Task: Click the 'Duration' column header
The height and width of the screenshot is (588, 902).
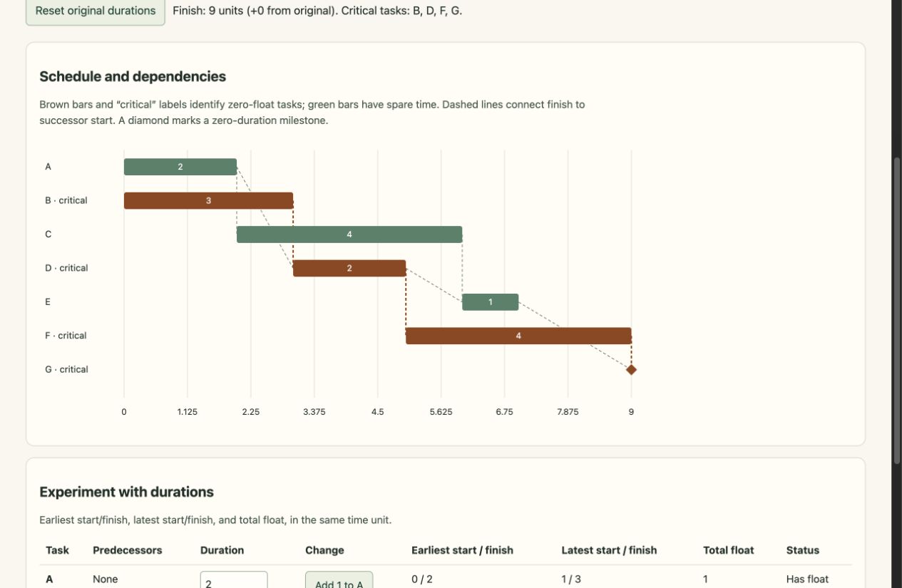Action: [x=222, y=550]
